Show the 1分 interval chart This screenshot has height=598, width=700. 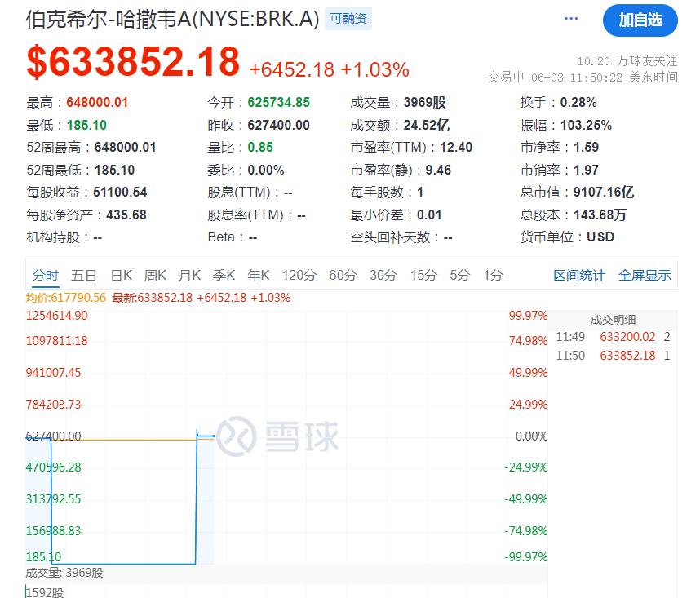tap(494, 276)
